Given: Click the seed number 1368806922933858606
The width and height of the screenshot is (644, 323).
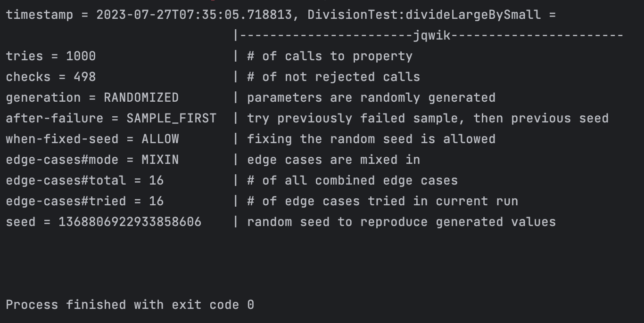Looking at the screenshot, I should (130, 222).
